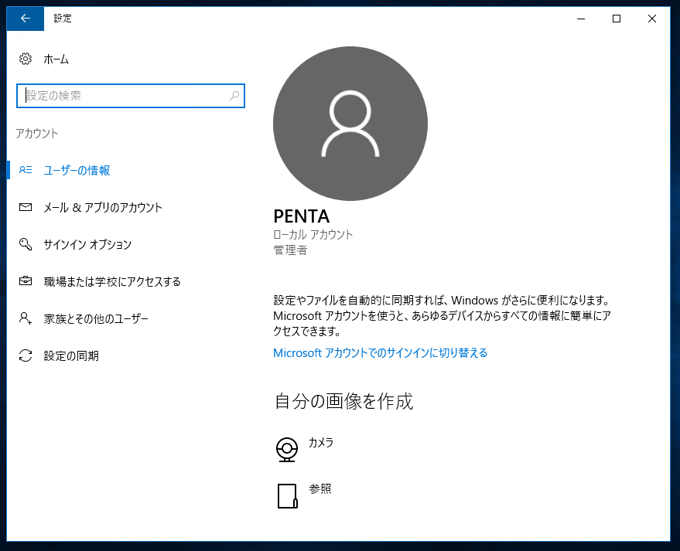Click the PENTA profile picture avatar
This screenshot has width=680, height=551.
(350, 123)
